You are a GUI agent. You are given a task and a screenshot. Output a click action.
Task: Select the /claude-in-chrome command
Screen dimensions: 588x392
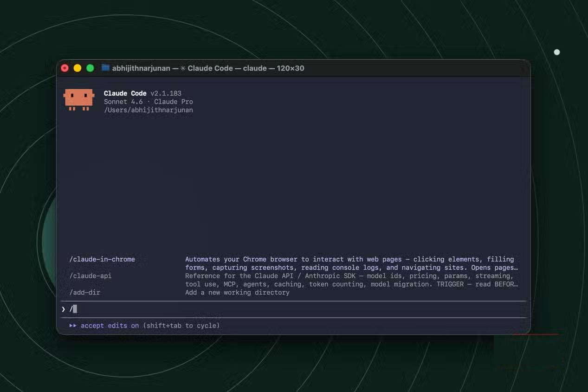(102, 259)
